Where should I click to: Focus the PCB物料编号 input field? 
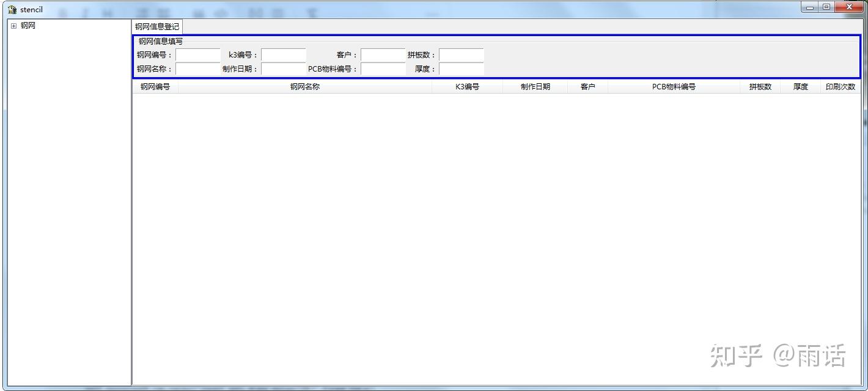point(383,69)
